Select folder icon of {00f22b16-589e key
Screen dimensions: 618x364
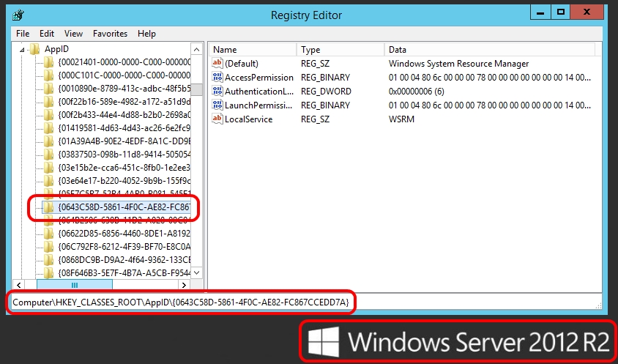[x=48, y=101]
